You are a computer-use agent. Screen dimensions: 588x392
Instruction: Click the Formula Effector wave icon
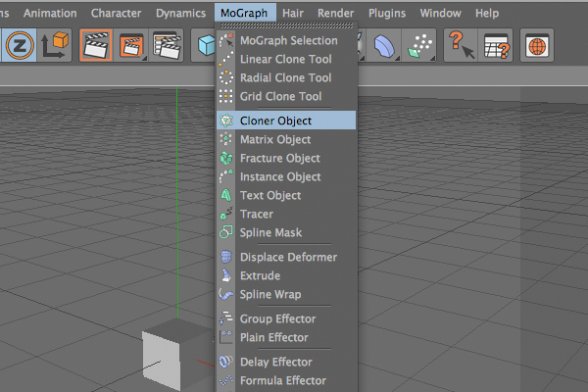coord(226,380)
